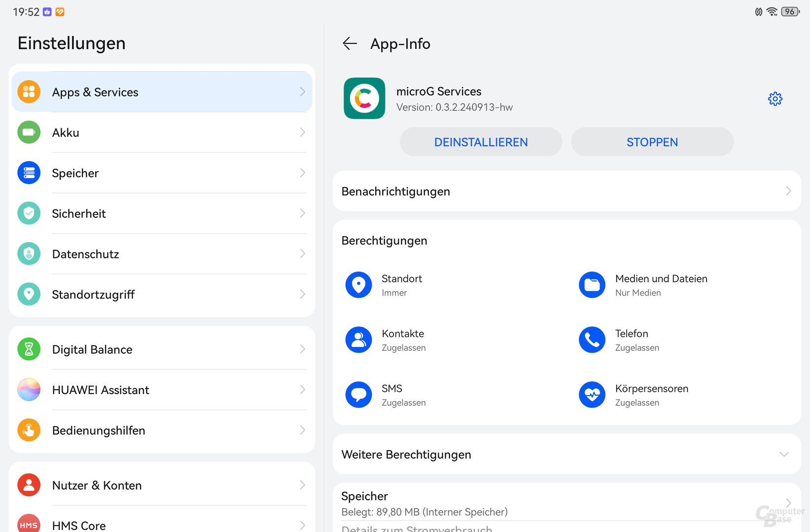Go back with the arrow icon
The width and height of the screenshot is (810, 532).
350,44
